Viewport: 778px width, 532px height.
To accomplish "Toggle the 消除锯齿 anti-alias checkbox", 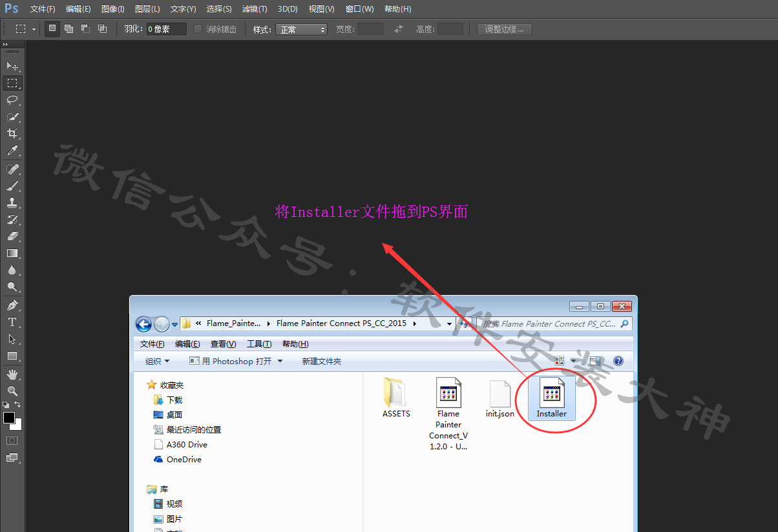I will point(198,29).
